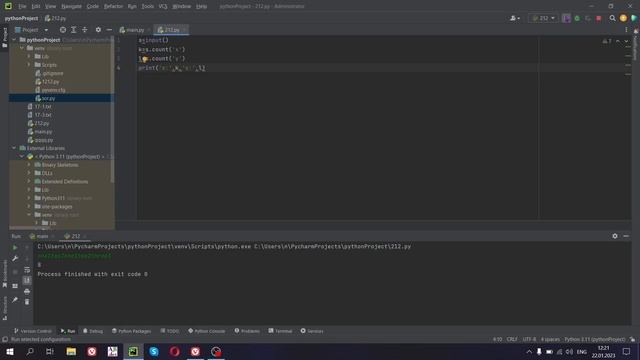Viewport: 640px width, 360px height.
Task: Open the Tools menu
Action: pos(147,6)
